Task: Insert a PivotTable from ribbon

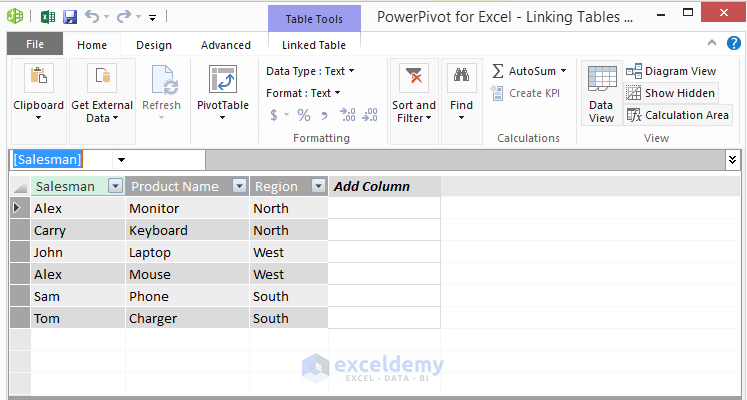Action: [x=223, y=91]
